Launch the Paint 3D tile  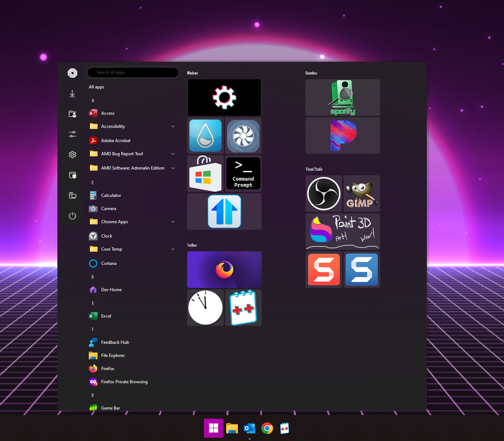pyautogui.click(x=343, y=232)
